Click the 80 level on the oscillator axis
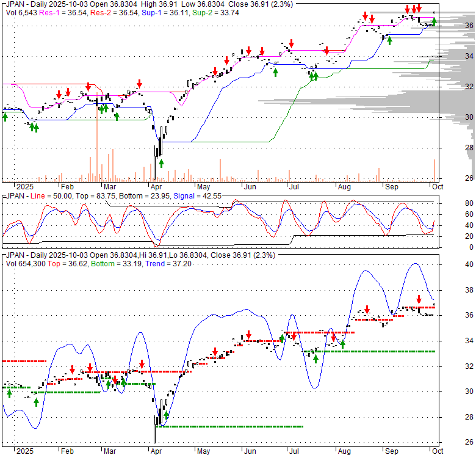 [x=469, y=203]
